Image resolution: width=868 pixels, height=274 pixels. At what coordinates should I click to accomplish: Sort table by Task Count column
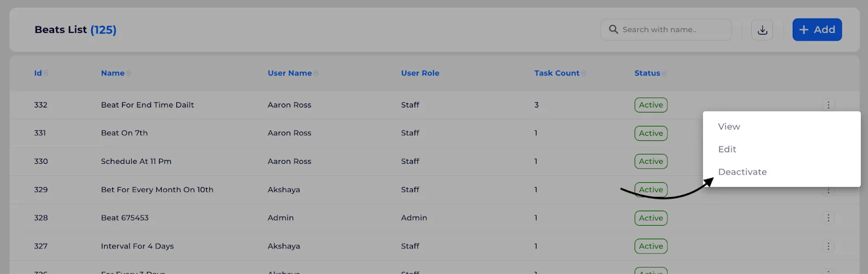[559, 73]
